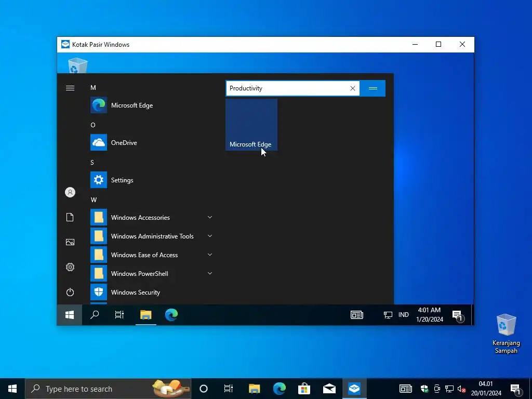Open the sandbox clock showing 4:01 AM

[x=430, y=314]
